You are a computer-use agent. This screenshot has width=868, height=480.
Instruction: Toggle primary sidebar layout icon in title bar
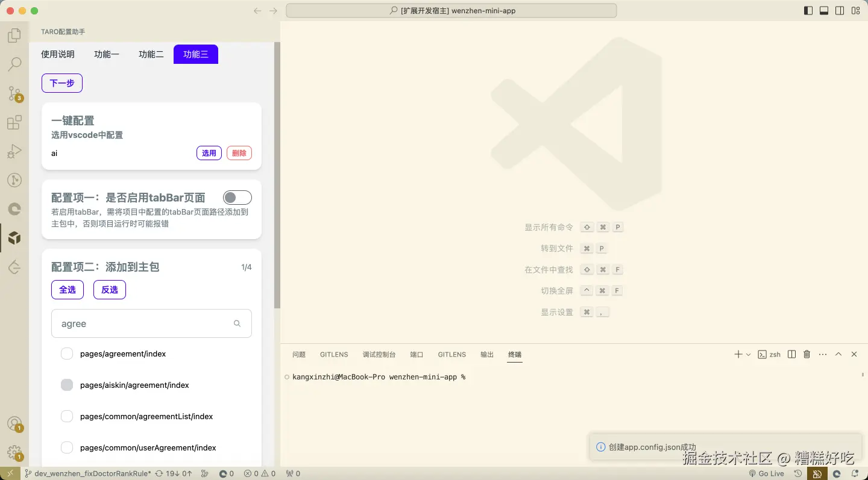808,11
